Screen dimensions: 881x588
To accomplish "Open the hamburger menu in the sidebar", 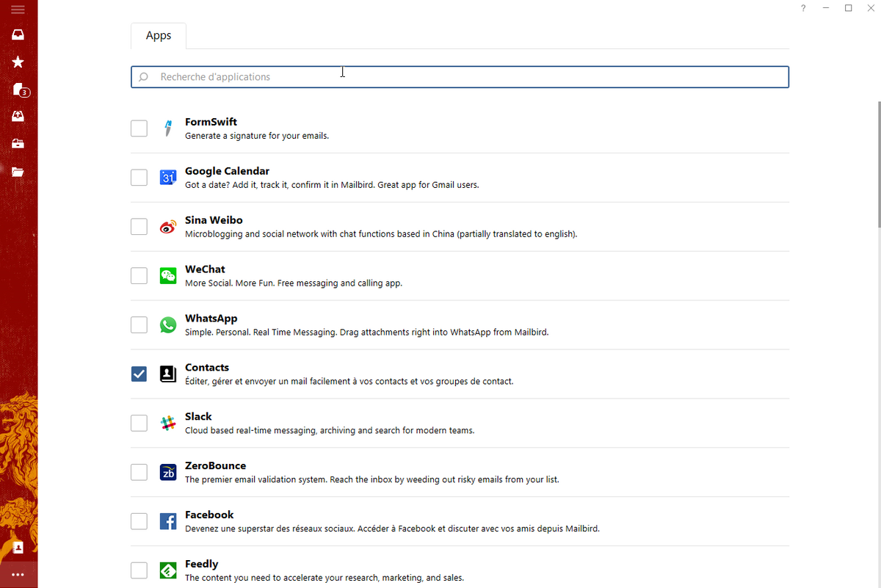I will pos(18,9).
